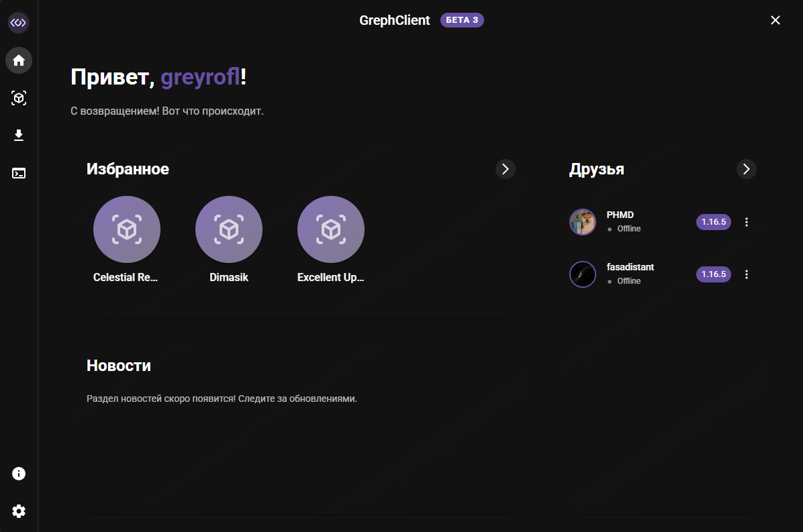Expand the Друзья list with arrow

[x=747, y=169]
